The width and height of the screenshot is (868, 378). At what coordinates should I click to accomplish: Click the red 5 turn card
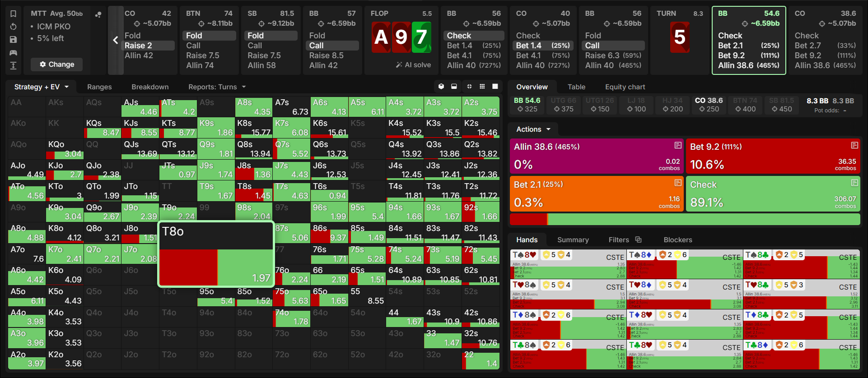680,37
